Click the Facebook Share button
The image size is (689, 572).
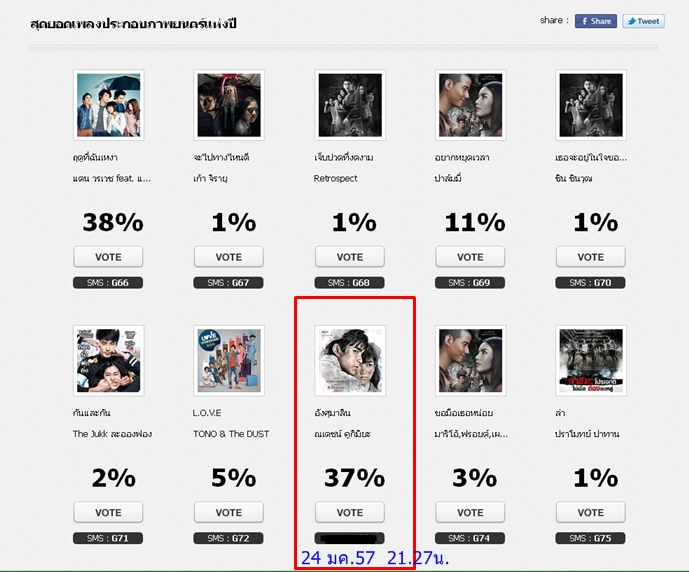click(x=596, y=21)
